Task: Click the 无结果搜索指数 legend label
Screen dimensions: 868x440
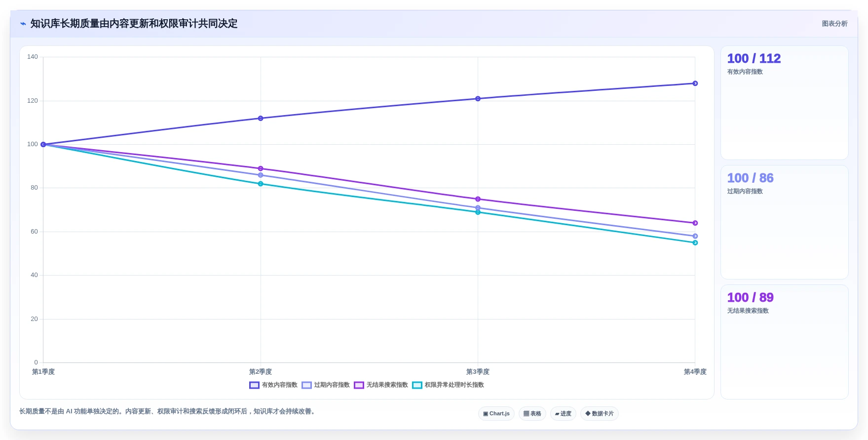Action: click(387, 385)
